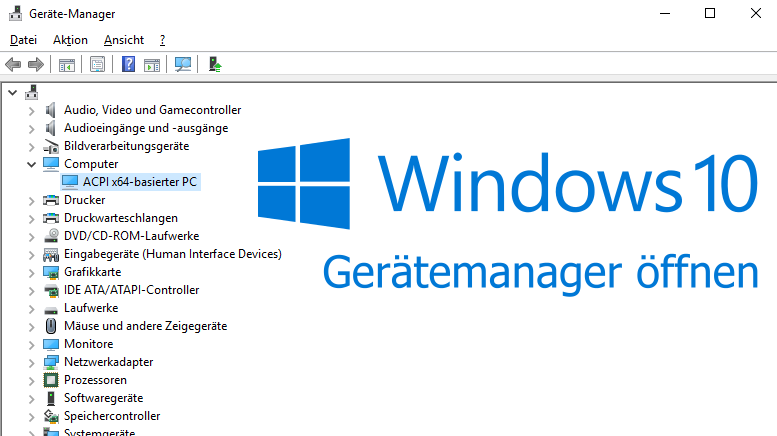The image size is (777, 436).
Task: Expand Audio, Video und Gamecontroller category
Action: 32,110
